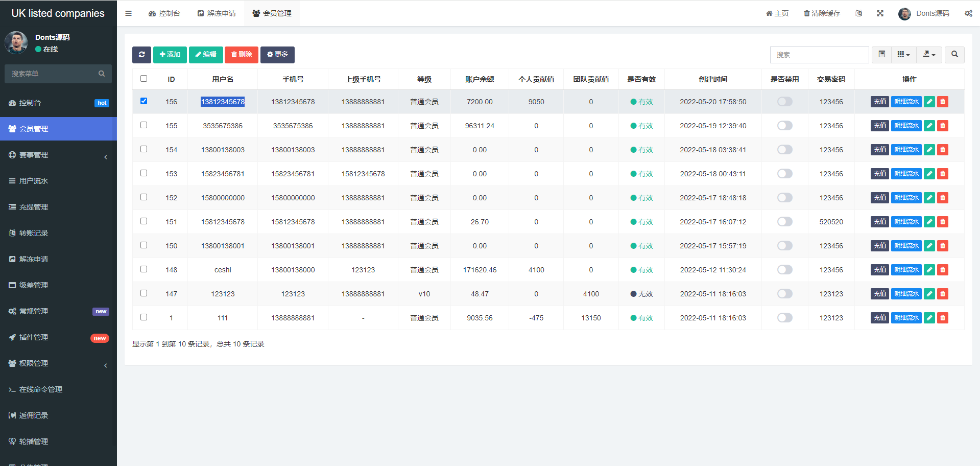Click the red trash icon for ID 148
The image size is (980, 466).
pos(943,270)
